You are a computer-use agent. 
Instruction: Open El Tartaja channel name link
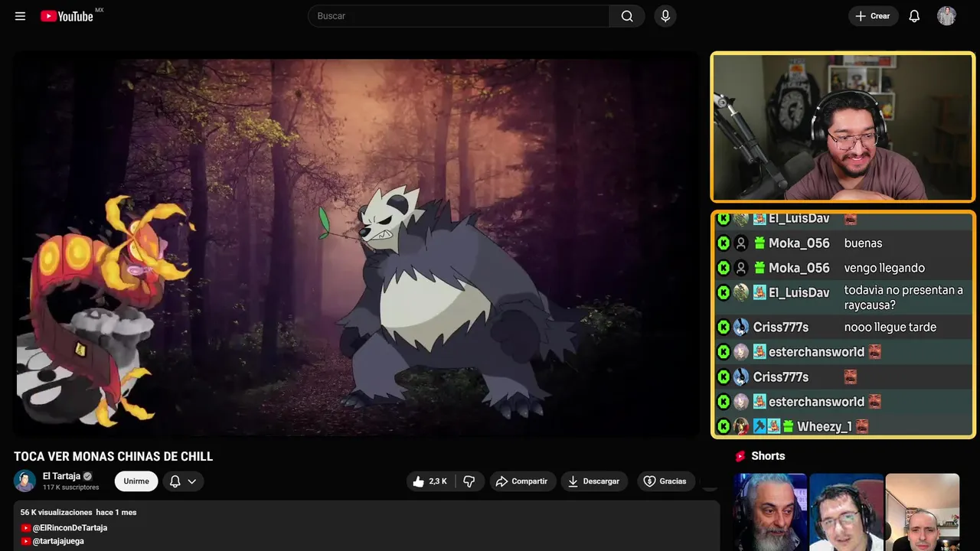click(61, 476)
